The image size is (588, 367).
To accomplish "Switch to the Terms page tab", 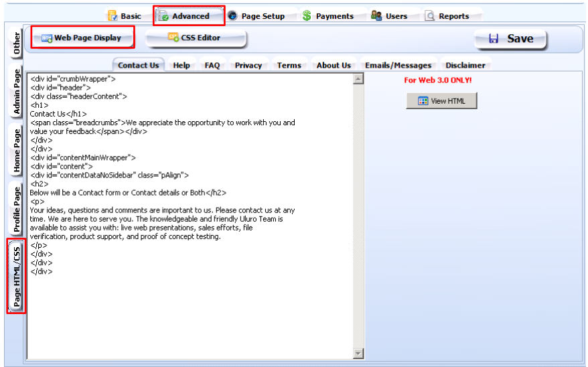I will pos(289,65).
